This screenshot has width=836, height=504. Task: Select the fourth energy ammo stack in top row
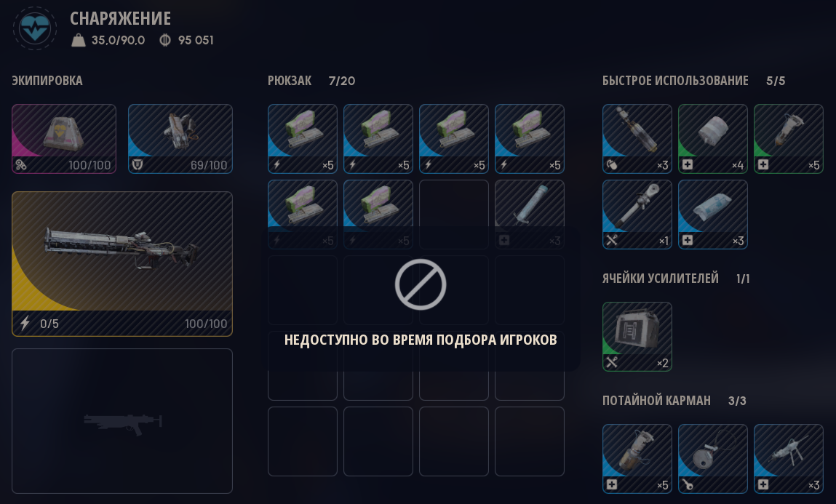click(530, 139)
